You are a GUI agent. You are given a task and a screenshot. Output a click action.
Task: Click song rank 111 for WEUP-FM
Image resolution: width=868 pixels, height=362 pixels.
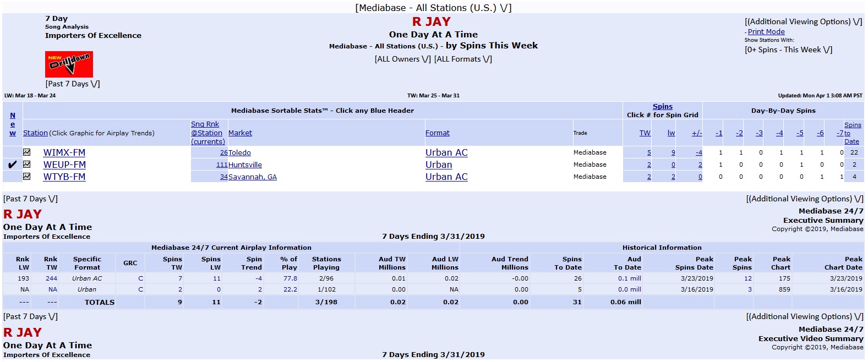pos(222,164)
